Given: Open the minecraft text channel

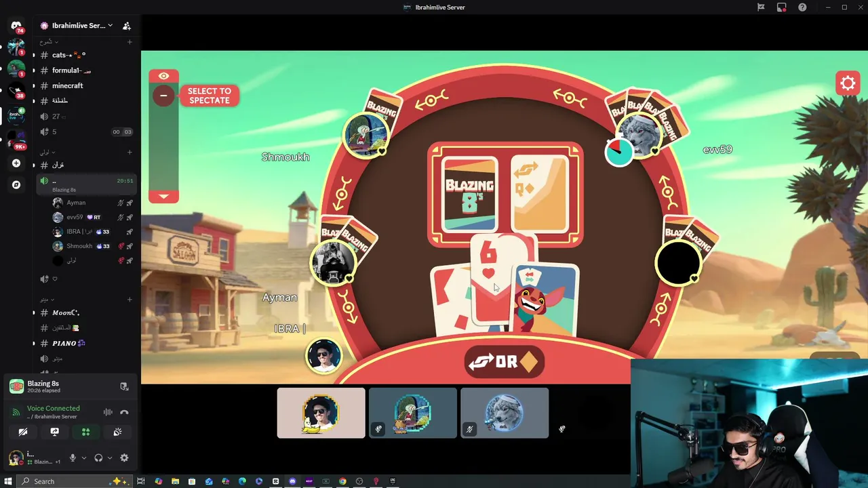Looking at the screenshot, I should (x=85, y=85).
